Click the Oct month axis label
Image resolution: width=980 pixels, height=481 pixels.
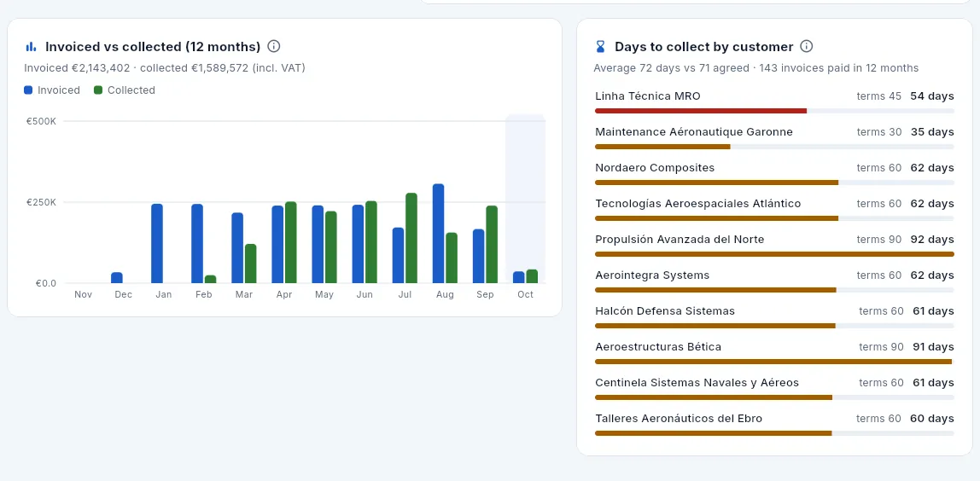[525, 294]
